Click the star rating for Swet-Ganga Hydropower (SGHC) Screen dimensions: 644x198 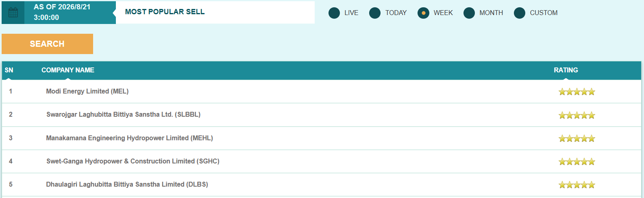point(577,161)
